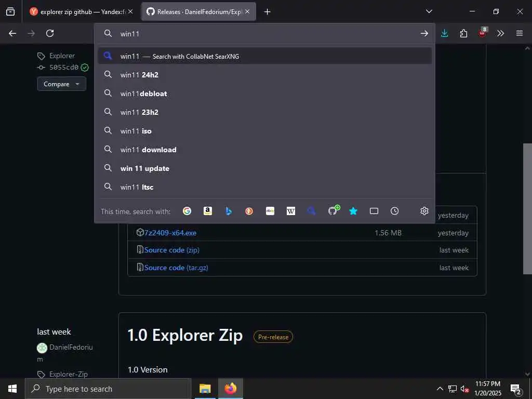Switch to the explorer zip github Yandex tab
Screen dimensions: 532x399
tap(82, 11)
